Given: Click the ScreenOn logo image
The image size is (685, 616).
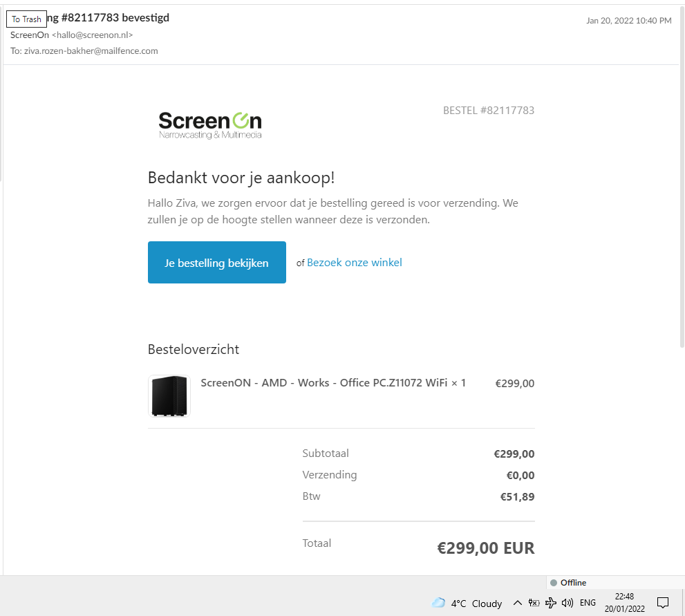Looking at the screenshot, I should tap(210, 125).
